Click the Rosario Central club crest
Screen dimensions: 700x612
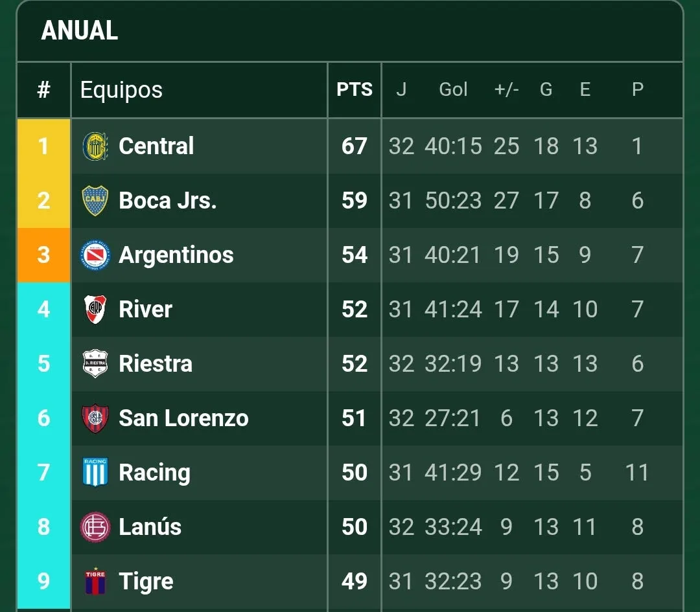pos(95,146)
